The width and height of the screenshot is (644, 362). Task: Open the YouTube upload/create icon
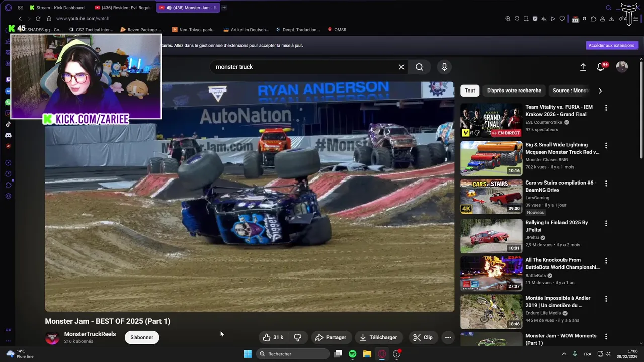(x=583, y=67)
